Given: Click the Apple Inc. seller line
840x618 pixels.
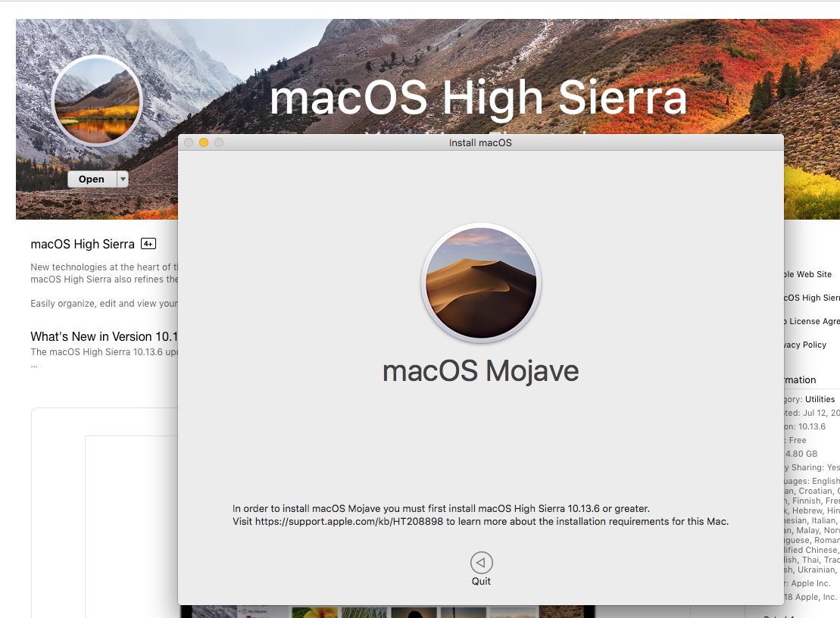Looking at the screenshot, I should coord(808,583).
